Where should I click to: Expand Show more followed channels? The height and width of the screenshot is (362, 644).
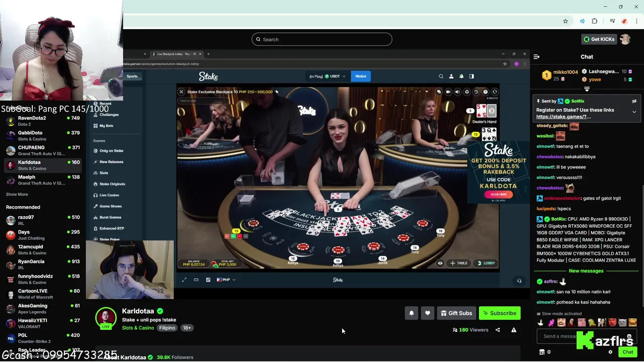[17, 195]
